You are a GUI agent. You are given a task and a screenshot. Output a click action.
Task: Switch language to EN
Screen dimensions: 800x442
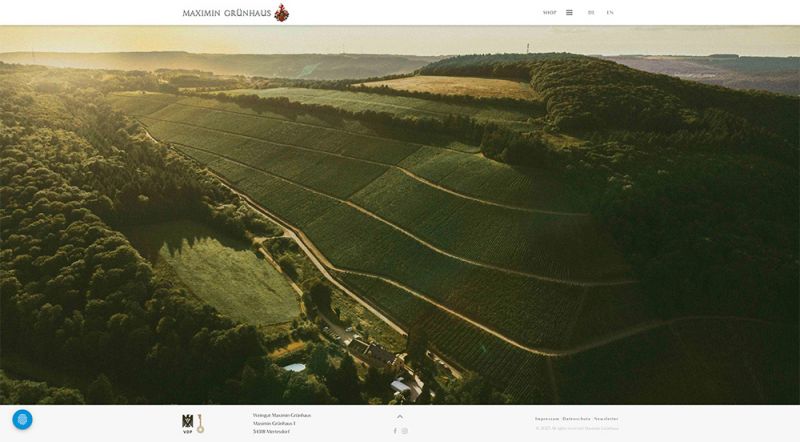pos(610,12)
